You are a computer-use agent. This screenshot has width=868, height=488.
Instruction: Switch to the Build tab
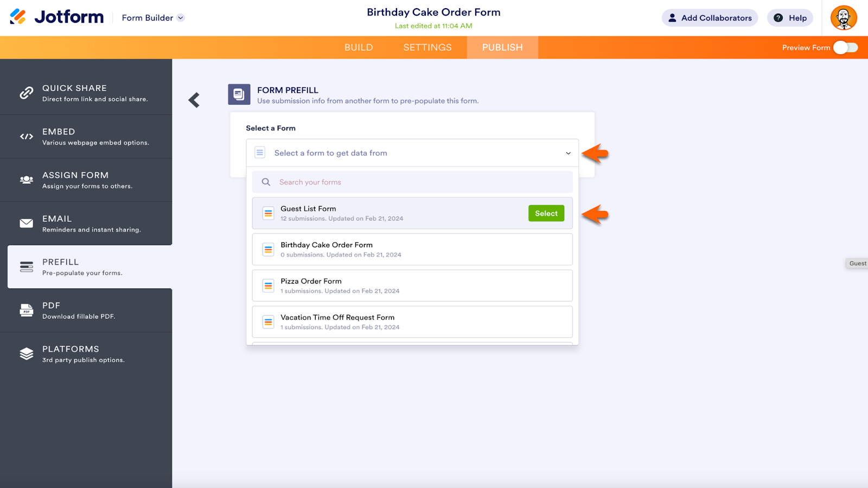point(359,48)
